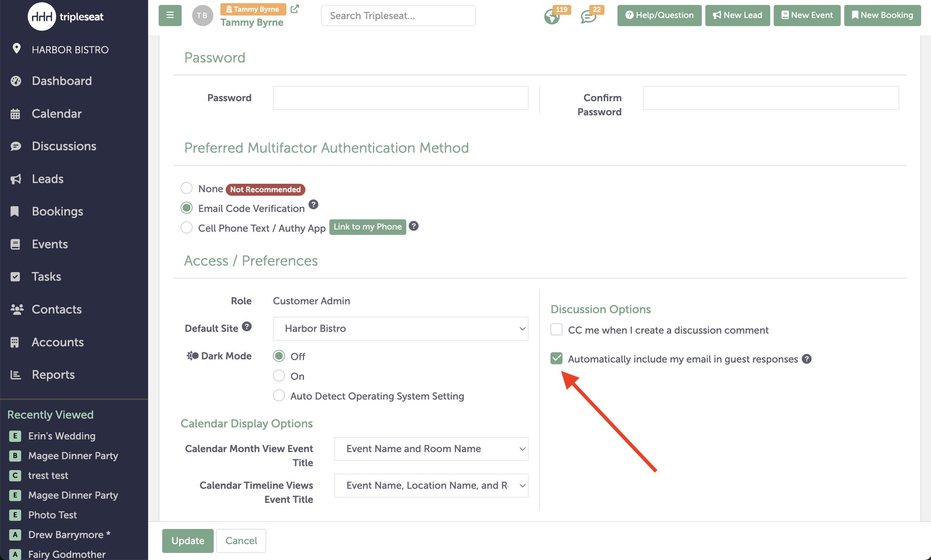Click into the Confirm Password field

click(771, 98)
